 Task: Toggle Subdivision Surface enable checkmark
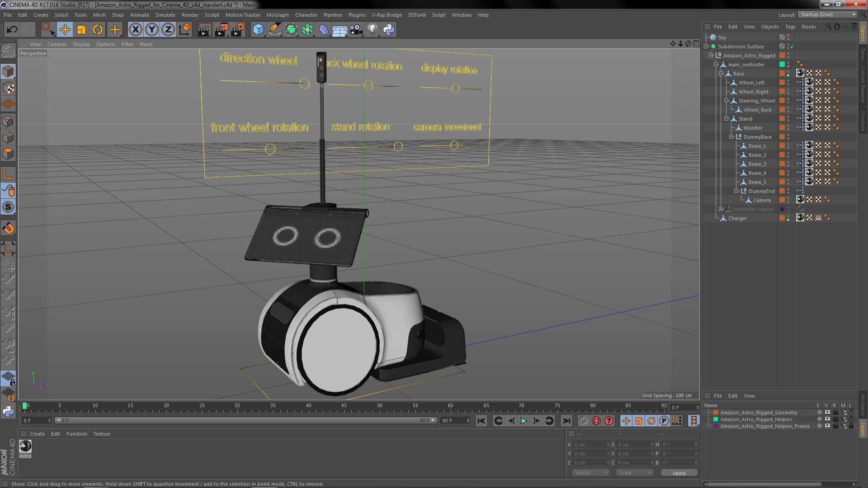pos(792,47)
